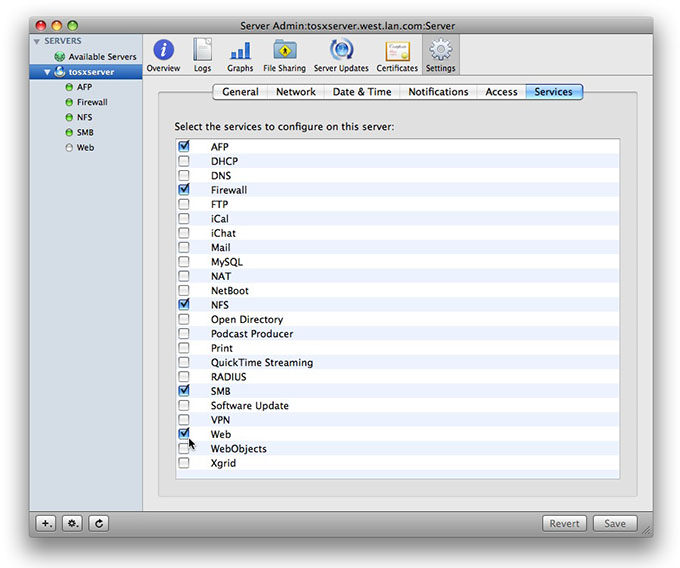Image resolution: width=680 pixels, height=568 pixels.
Task: Open the Graphs toolbar icon
Action: coord(240,55)
